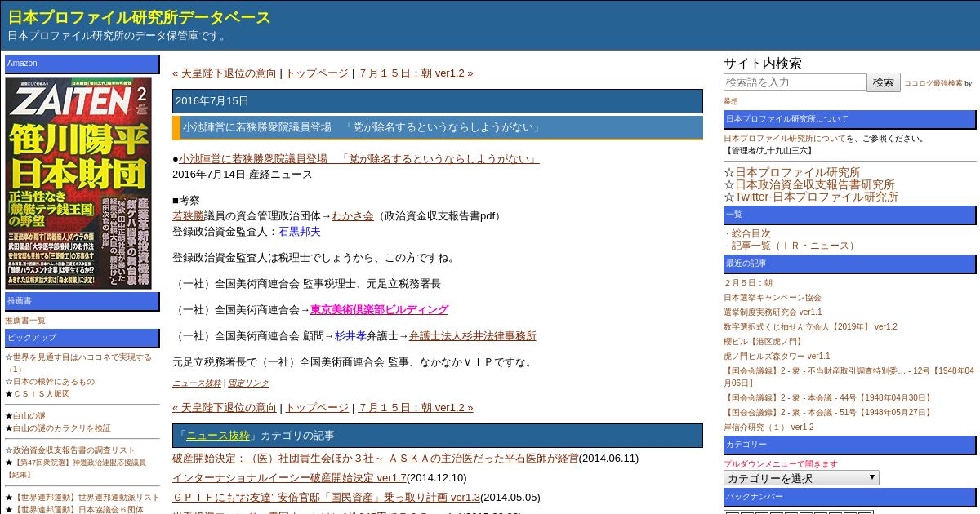This screenshot has height=514, width=980.
Task: Open recent post 選挙制度実務研究会 ver1.1
Action: (x=773, y=312)
